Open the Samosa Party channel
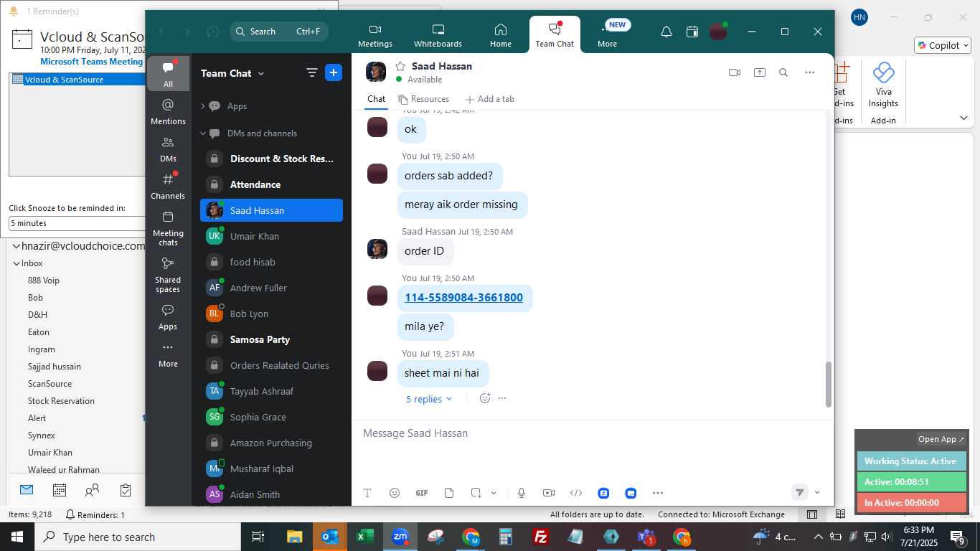This screenshot has height=551, width=980. tap(271, 339)
